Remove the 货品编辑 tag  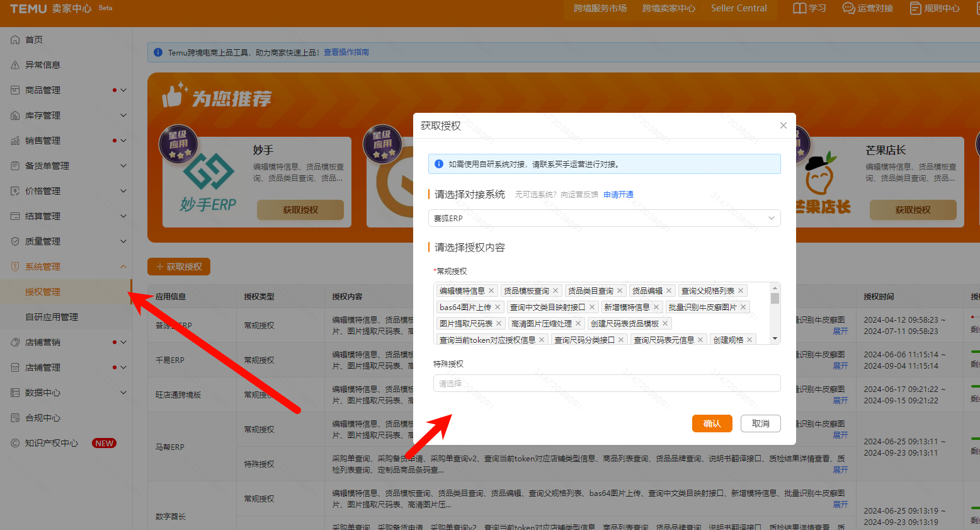(x=669, y=291)
